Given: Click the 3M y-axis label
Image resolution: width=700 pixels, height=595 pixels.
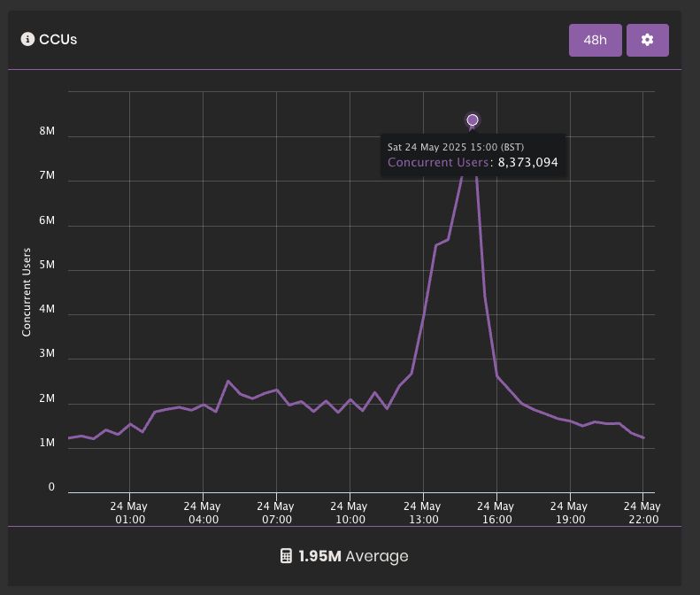Looking at the screenshot, I should point(47,353).
